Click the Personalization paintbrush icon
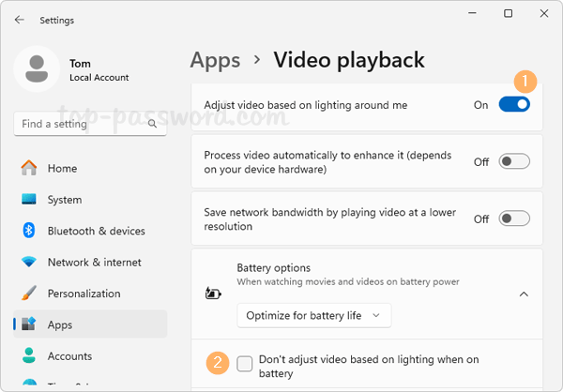This screenshot has width=563, height=392. pos(29,294)
